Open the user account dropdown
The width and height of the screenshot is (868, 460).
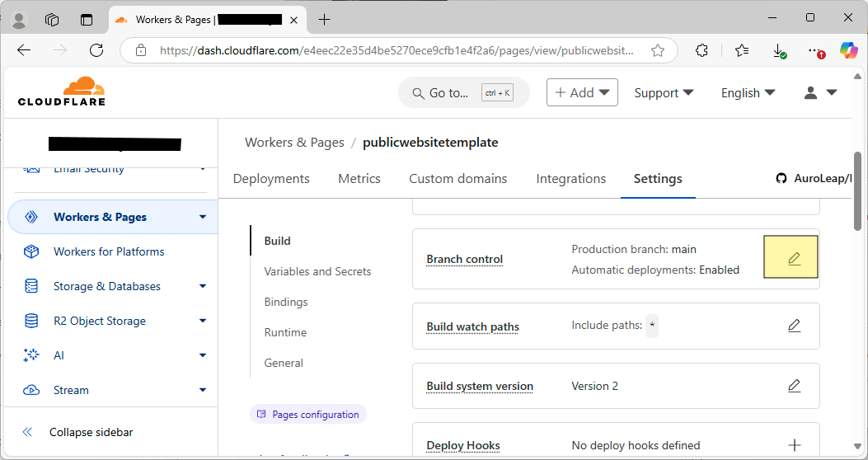(x=819, y=93)
